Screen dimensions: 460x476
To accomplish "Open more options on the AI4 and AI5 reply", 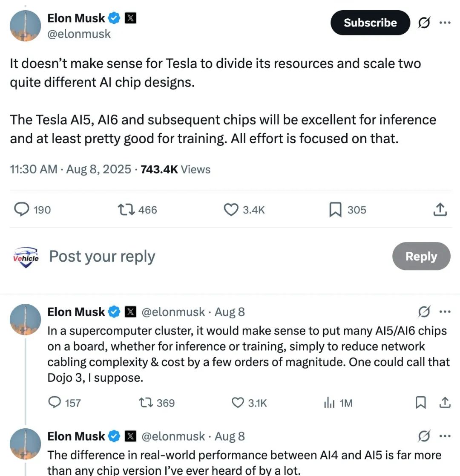I will (444, 436).
